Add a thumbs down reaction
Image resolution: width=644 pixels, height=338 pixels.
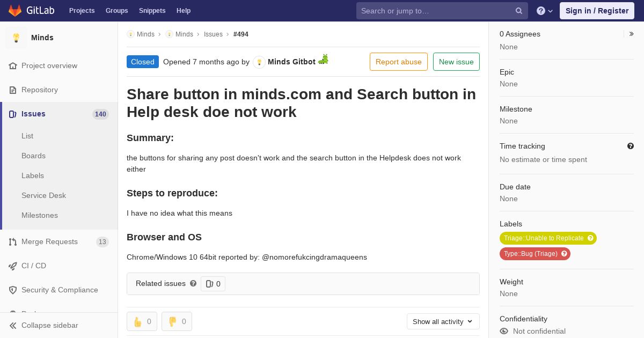(177, 321)
